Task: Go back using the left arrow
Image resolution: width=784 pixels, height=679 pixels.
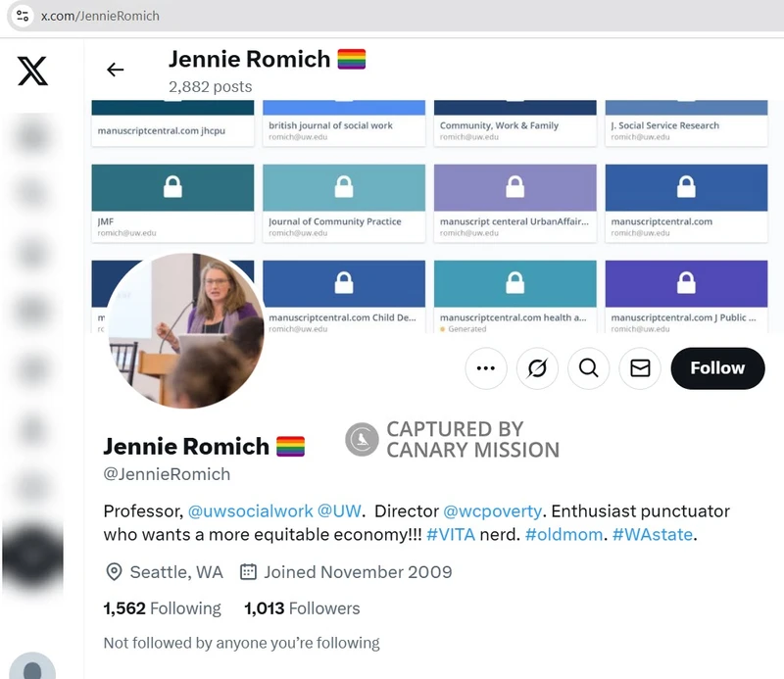Action: (115, 69)
